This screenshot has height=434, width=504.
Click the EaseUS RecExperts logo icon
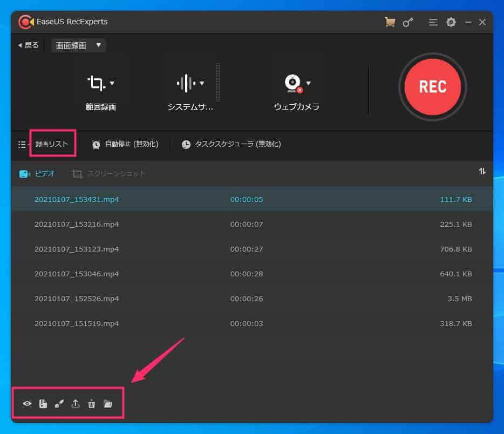click(x=26, y=22)
